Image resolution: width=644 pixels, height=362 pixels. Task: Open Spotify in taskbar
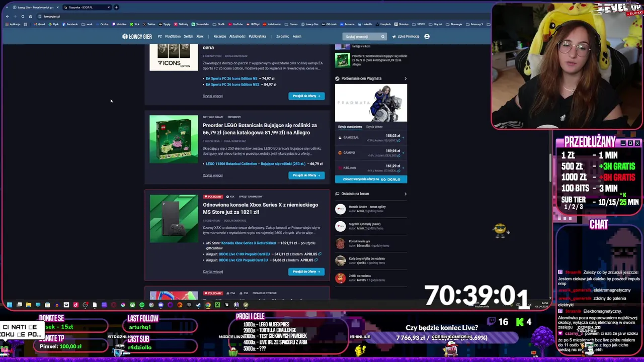pos(142,305)
